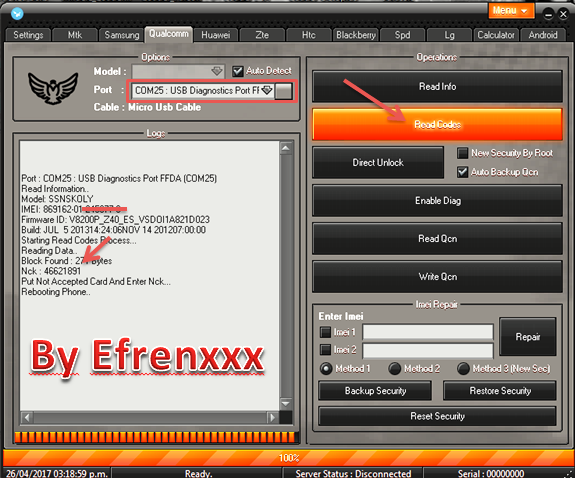Expand the Port COM25 dropdown
575x478 pixels.
[x=267, y=90]
